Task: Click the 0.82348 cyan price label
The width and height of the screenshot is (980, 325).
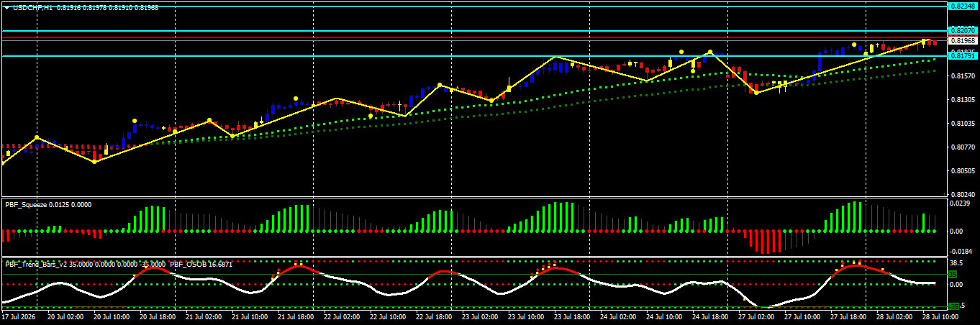Action: [x=963, y=6]
